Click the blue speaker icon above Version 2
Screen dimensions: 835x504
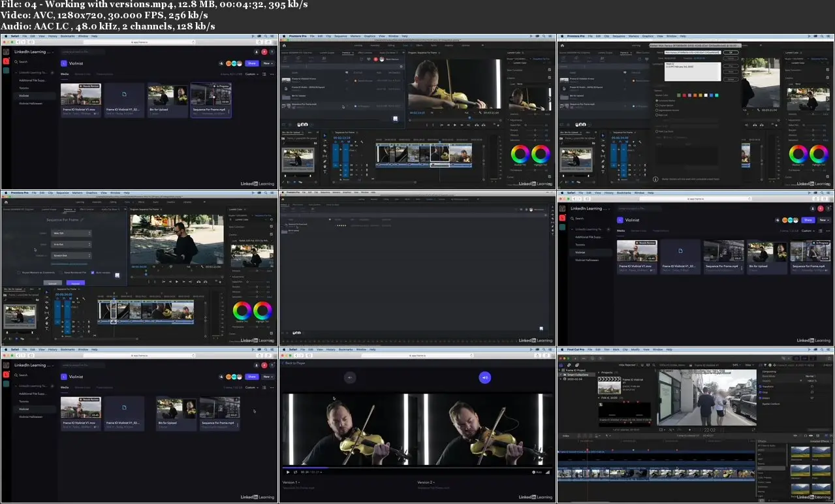(x=484, y=377)
